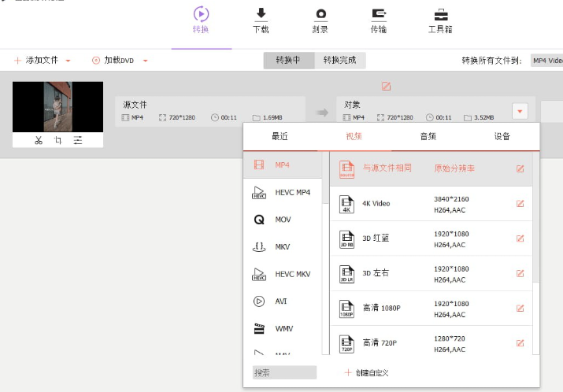Click the crop icon under video thumbnail
This screenshot has height=392, width=563.
click(x=58, y=140)
